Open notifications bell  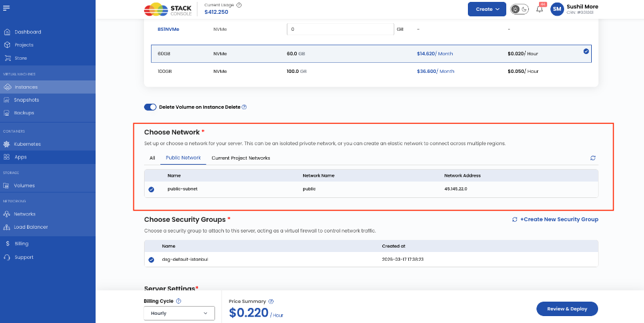(x=540, y=9)
